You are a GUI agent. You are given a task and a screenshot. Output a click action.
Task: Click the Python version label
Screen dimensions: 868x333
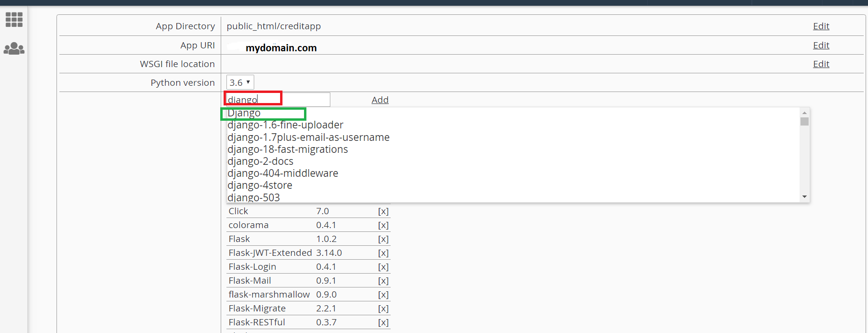[183, 83]
